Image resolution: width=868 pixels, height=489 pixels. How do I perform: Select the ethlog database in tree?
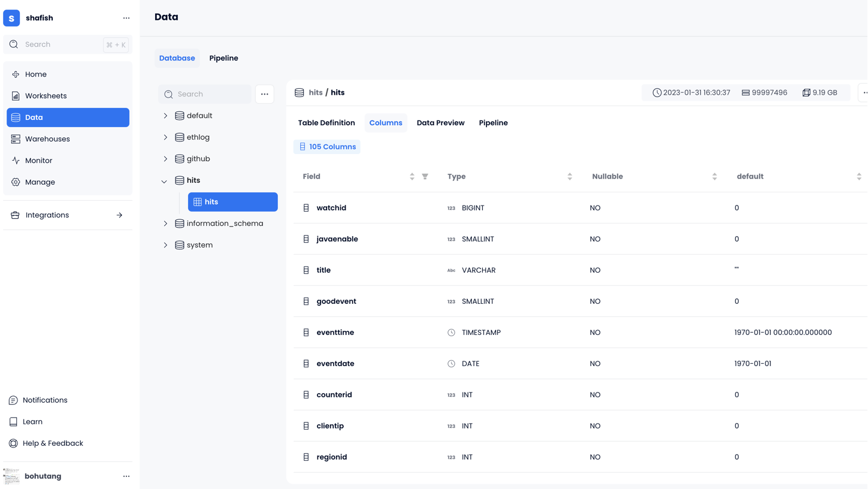[198, 137]
